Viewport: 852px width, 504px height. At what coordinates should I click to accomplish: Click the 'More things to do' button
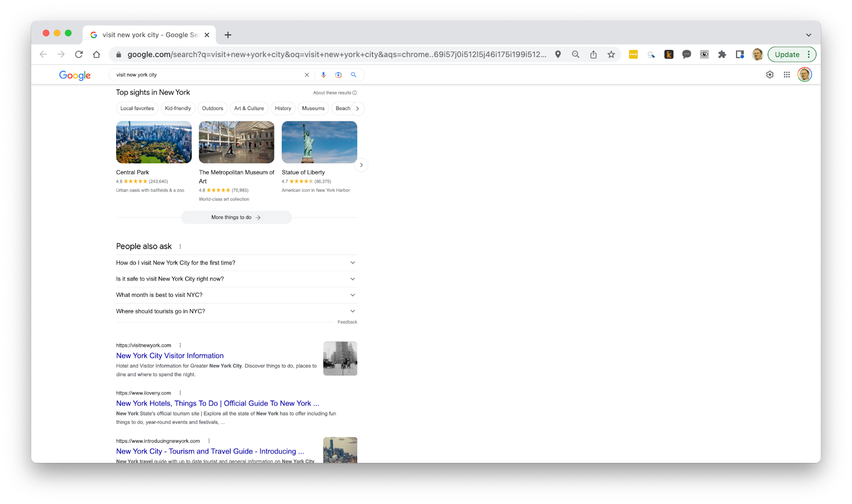tap(236, 218)
